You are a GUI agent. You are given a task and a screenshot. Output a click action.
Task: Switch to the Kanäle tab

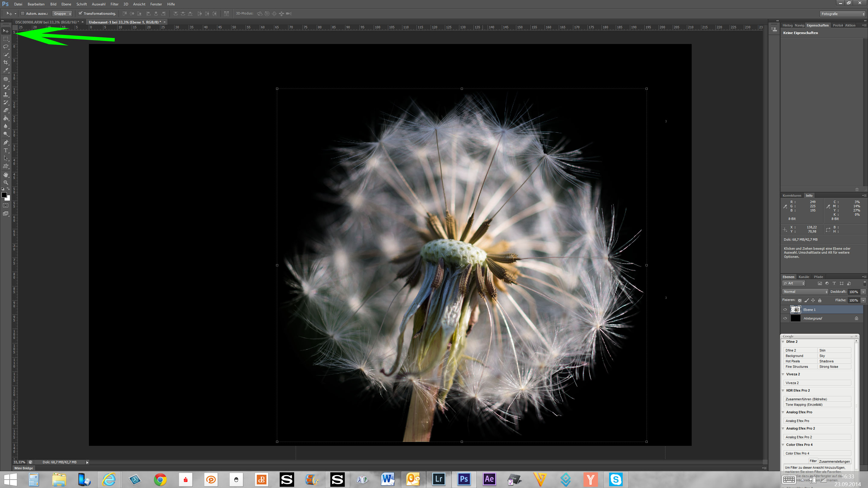click(804, 277)
